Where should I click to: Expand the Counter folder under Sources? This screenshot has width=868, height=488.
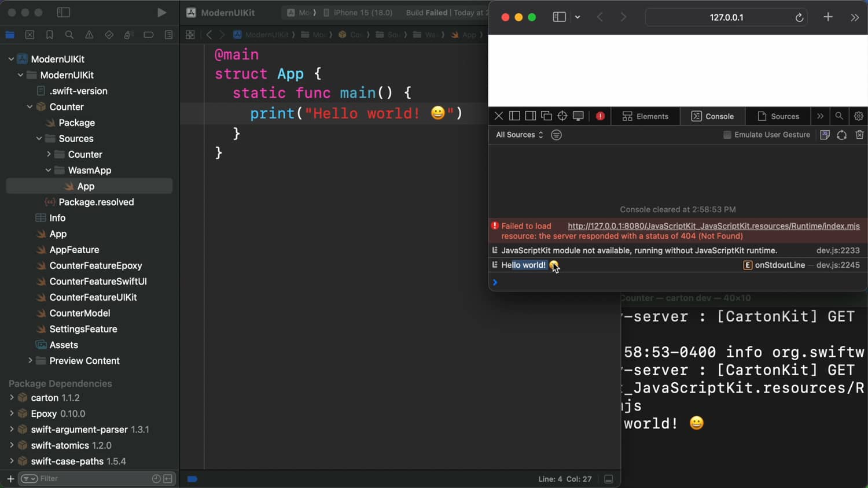pyautogui.click(x=49, y=154)
